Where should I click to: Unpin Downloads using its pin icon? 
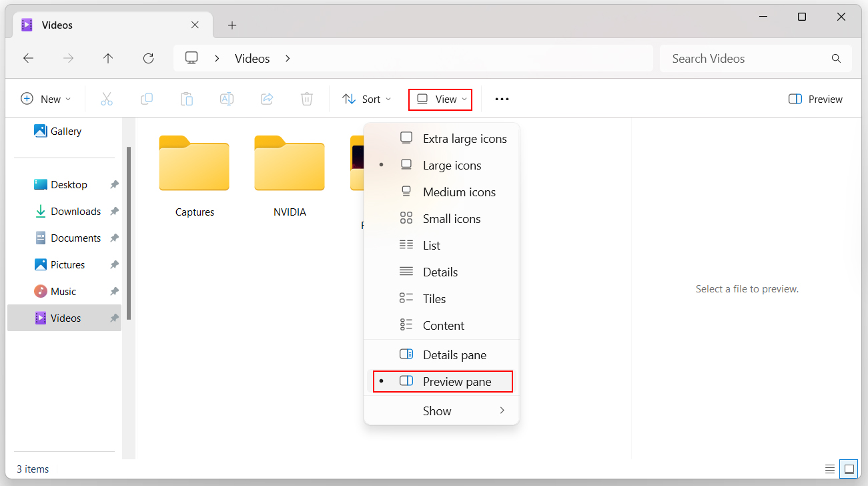(114, 211)
